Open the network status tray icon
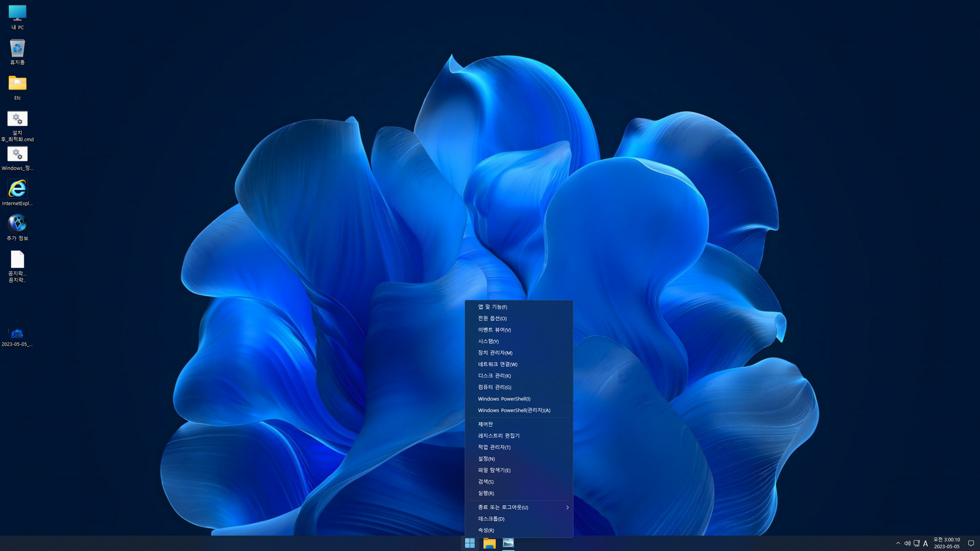Image resolution: width=980 pixels, height=551 pixels. 916,543
